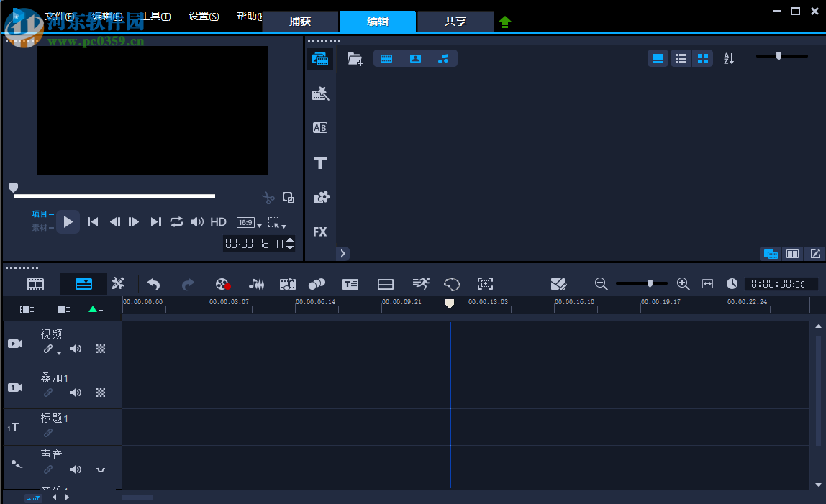
Task: Click the record/capture option icon
Action: [223, 285]
